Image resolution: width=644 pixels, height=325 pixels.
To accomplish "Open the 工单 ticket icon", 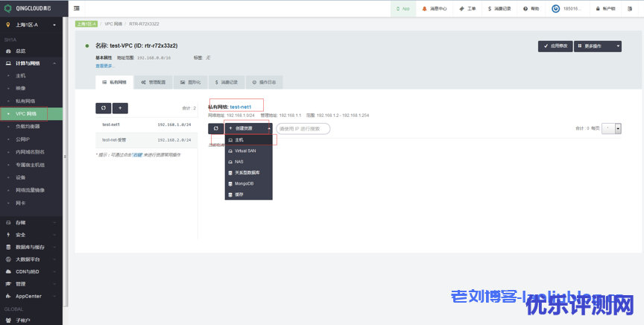I will [x=467, y=9].
